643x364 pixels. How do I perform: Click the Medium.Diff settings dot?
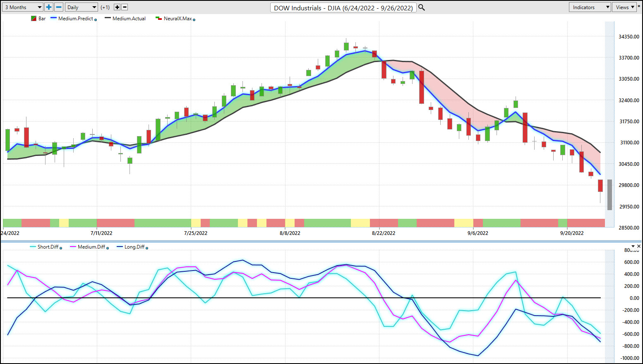click(108, 248)
